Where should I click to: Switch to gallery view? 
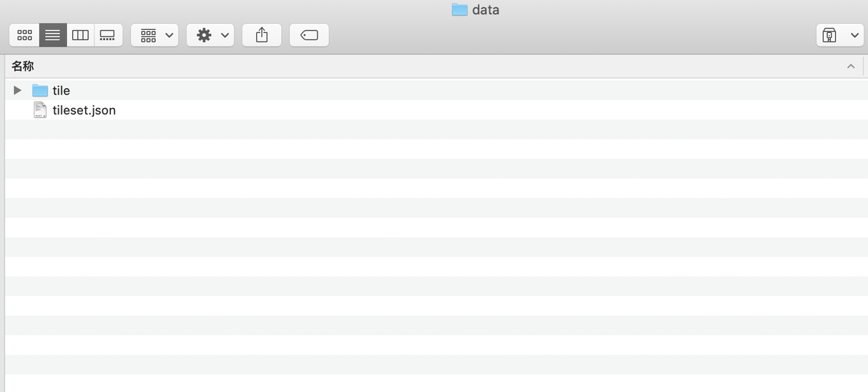[x=107, y=36]
